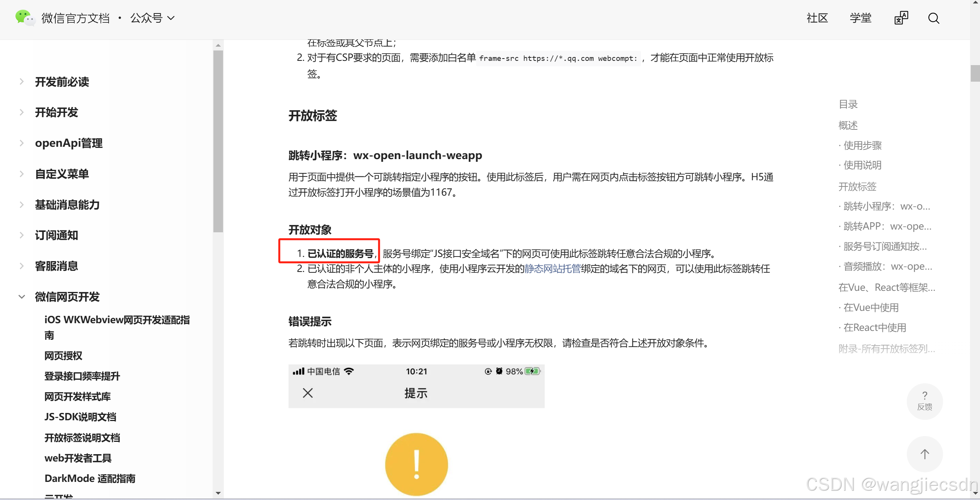Open the 学堂 header menu item
This screenshot has width=980, height=500.
860,18
